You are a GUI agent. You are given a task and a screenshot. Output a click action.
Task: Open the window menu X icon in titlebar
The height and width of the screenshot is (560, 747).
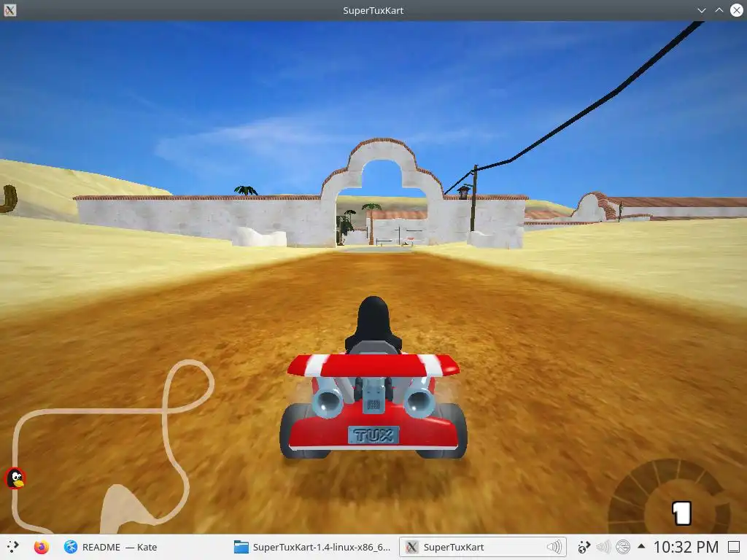click(x=10, y=10)
